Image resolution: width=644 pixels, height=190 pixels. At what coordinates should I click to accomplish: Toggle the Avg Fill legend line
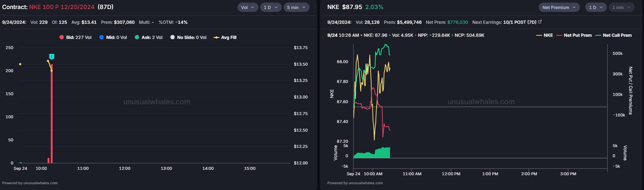click(225, 37)
